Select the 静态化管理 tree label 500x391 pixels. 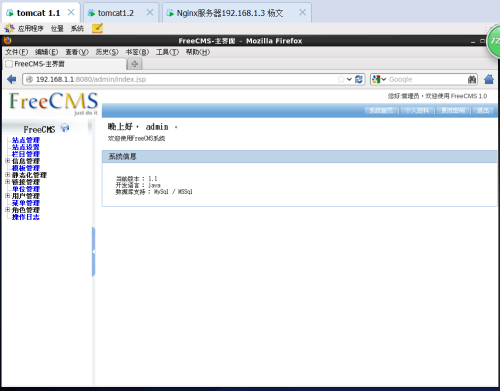click(29, 175)
